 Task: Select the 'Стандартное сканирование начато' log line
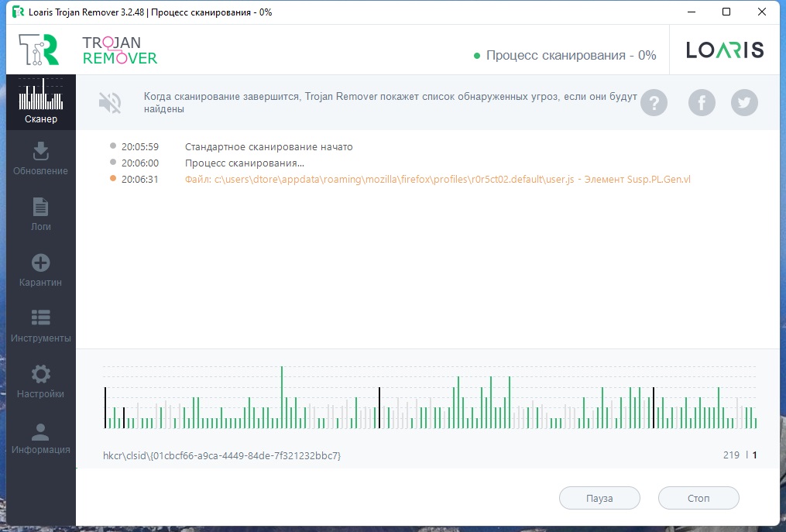pyautogui.click(x=269, y=146)
